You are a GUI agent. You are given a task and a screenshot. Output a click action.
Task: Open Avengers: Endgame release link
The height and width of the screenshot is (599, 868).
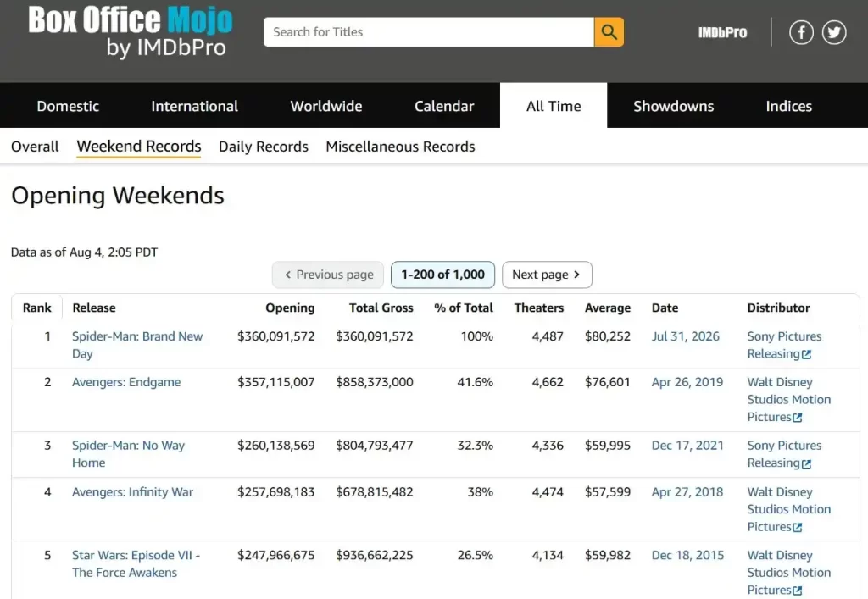(x=126, y=382)
